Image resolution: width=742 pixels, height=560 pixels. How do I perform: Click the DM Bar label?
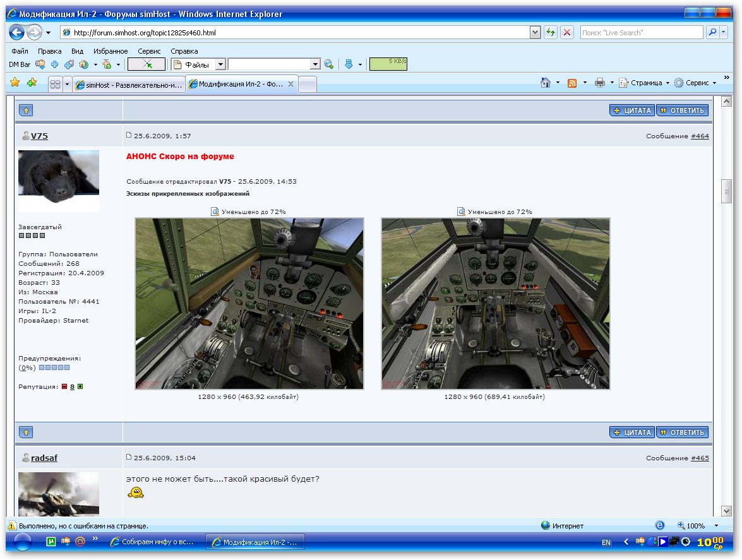(x=20, y=64)
